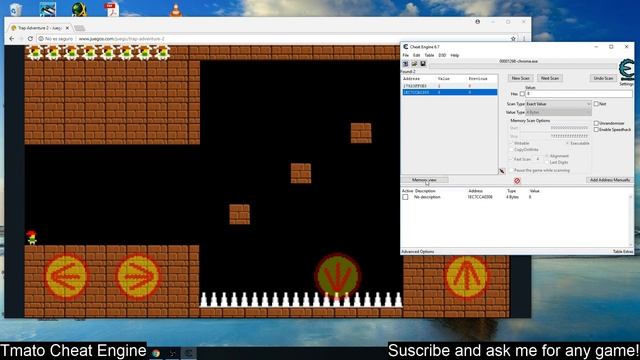Open the D3D menu in Cheat Engine
The height and width of the screenshot is (360, 640).
pos(442,55)
